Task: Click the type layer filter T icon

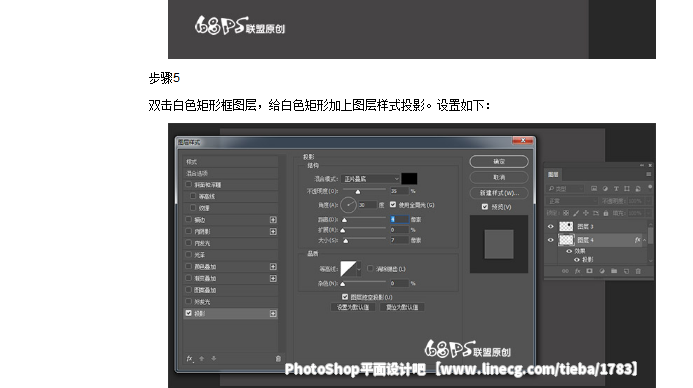Action: point(616,189)
